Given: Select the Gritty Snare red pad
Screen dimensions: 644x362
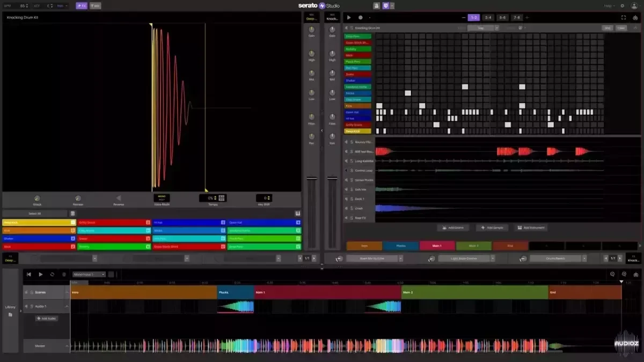Looking at the screenshot, I should click(114, 222).
